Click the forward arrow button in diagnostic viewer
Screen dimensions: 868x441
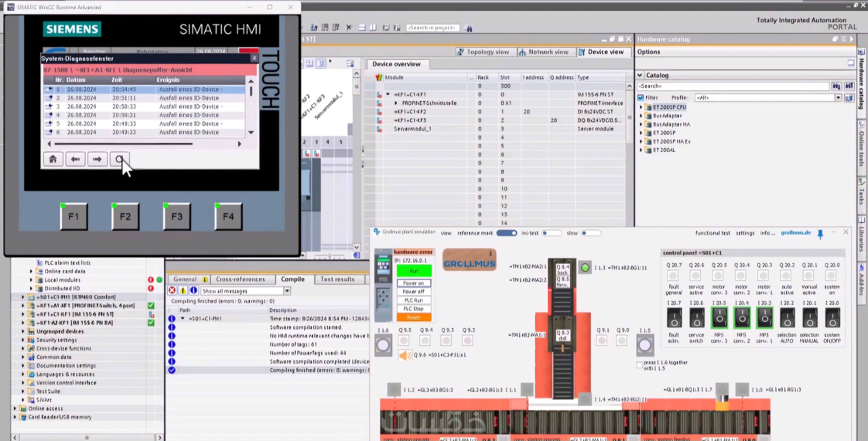click(97, 159)
